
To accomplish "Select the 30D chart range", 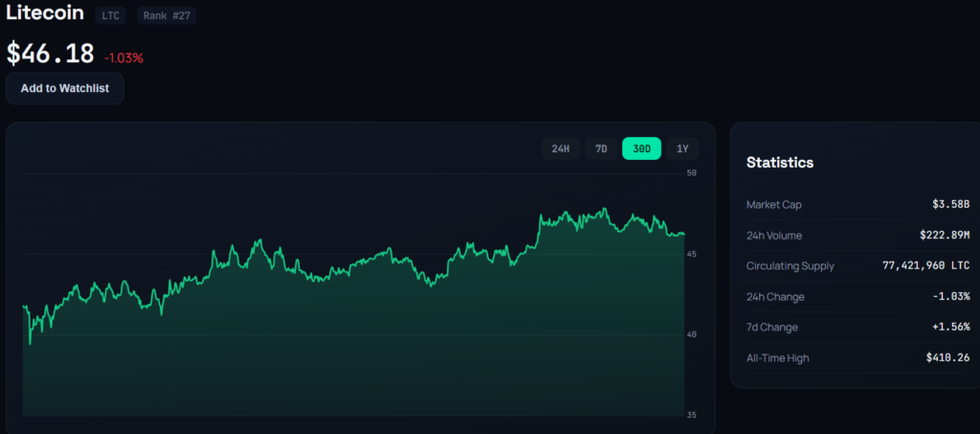I will click(x=642, y=148).
